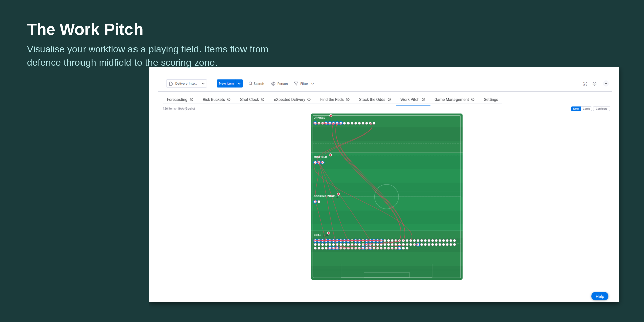Switch to the Risk Buckets tab
Viewport: 644px width, 322px height.
(214, 100)
